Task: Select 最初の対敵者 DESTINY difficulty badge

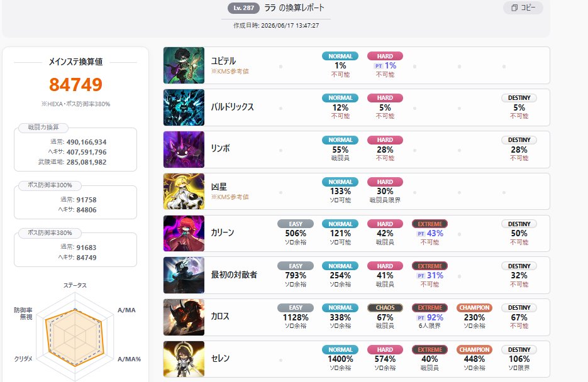Action: pos(519,266)
